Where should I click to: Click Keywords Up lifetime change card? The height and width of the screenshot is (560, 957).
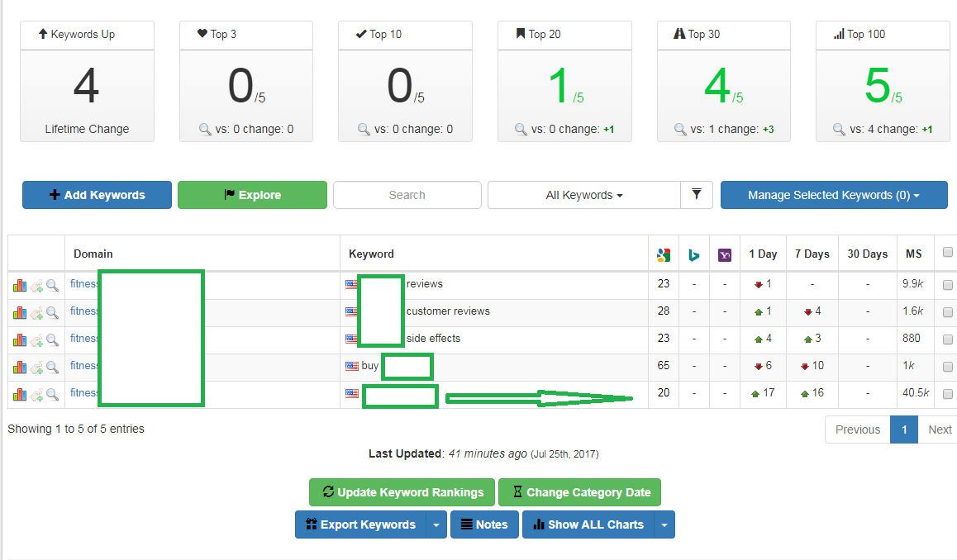click(x=87, y=81)
